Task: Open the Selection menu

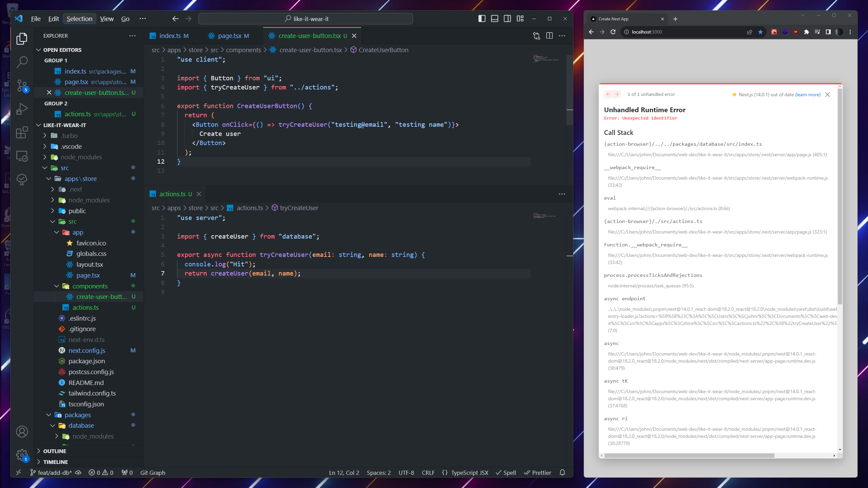Action: (x=79, y=19)
